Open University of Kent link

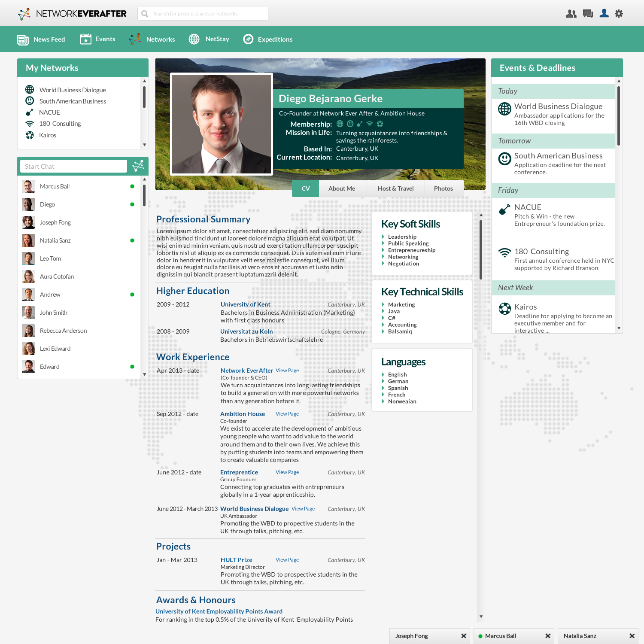tap(246, 304)
